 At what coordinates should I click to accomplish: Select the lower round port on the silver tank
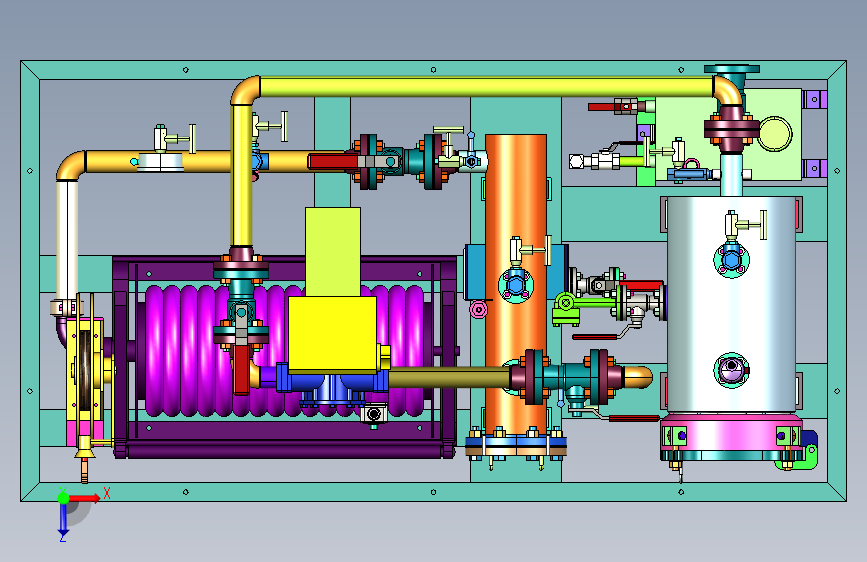click(x=732, y=370)
